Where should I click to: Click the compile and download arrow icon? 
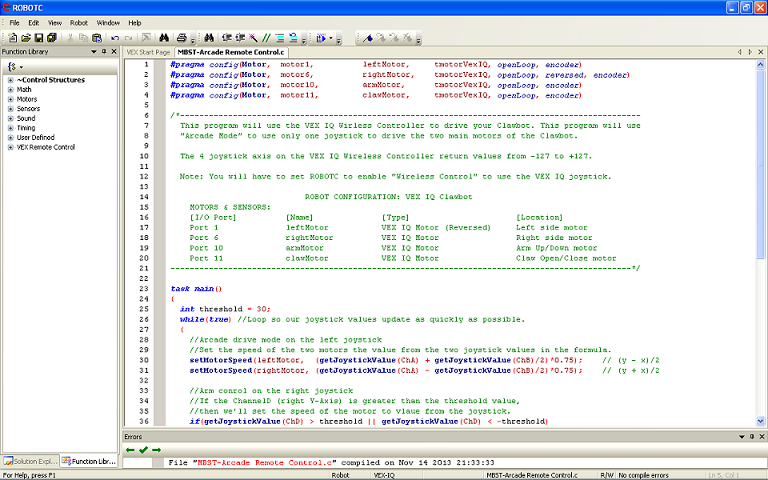(321, 38)
